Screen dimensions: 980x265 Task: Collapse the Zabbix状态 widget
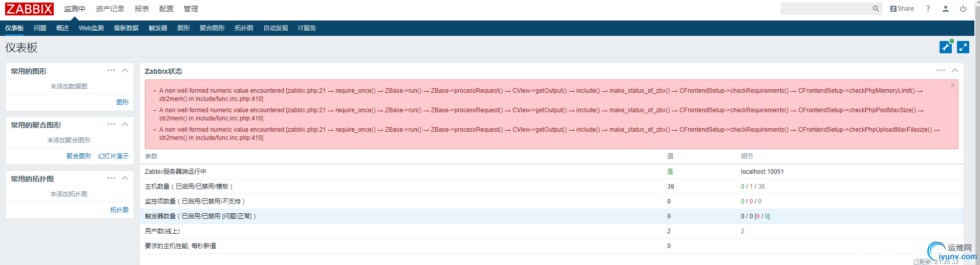pos(955,71)
